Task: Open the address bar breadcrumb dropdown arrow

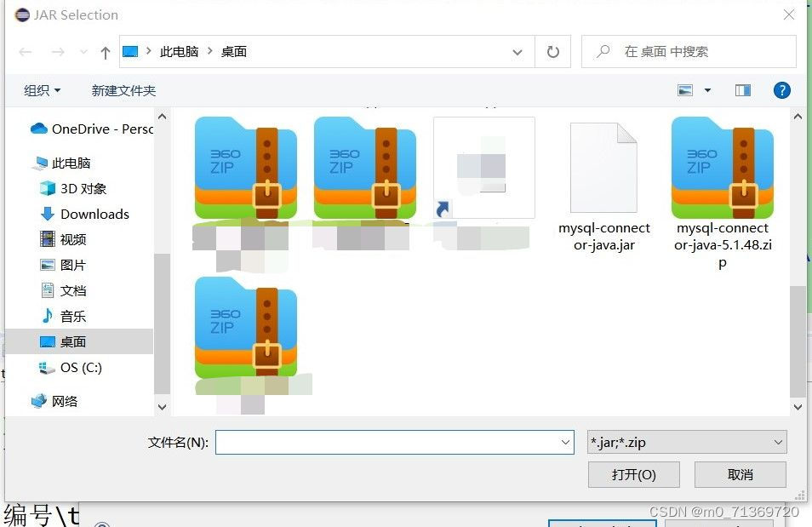Action: click(x=517, y=51)
